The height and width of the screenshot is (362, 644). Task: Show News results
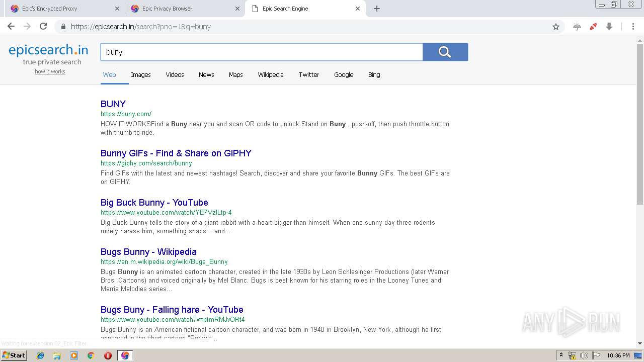[206, 74]
